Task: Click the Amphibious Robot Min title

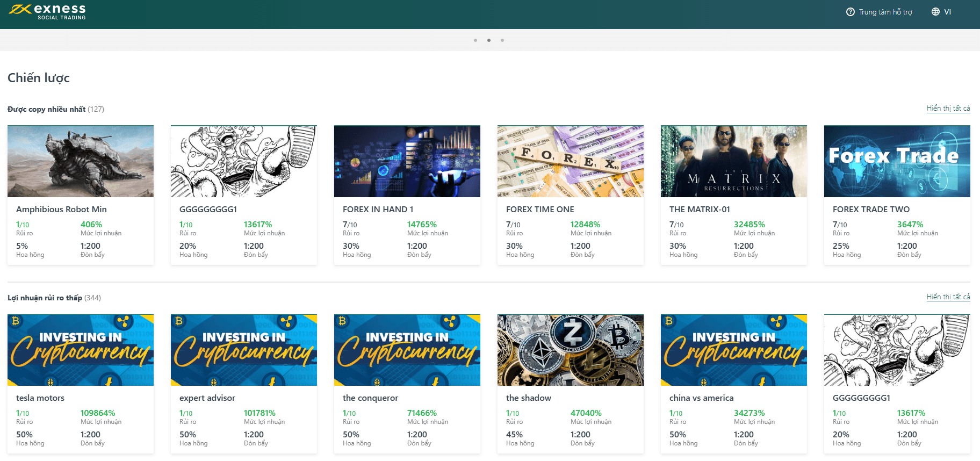Action: tap(61, 209)
